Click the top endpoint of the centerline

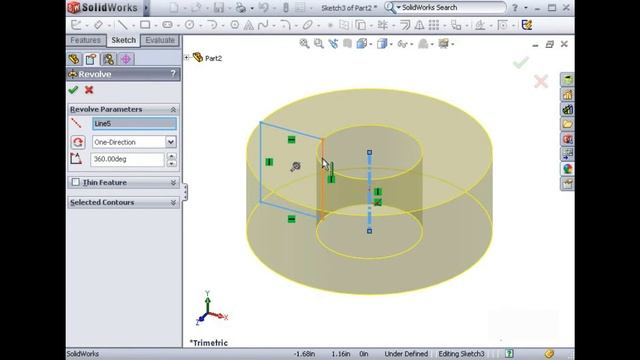pos(369,152)
